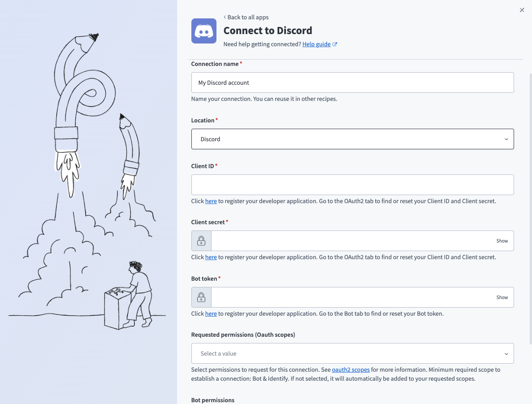Click the 'Requested permissions (Oauth scopes)' label

click(243, 335)
